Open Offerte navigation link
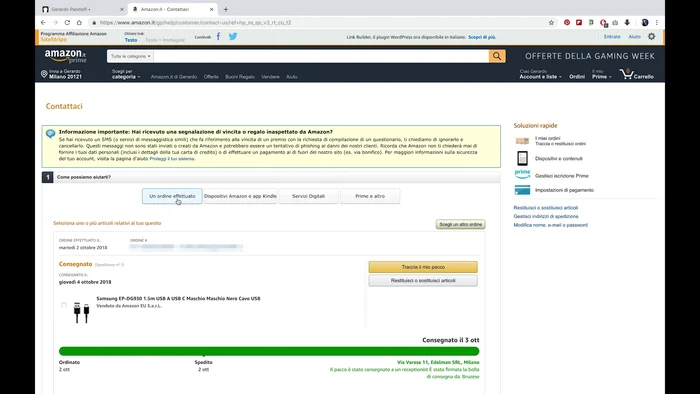 tap(211, 77)
